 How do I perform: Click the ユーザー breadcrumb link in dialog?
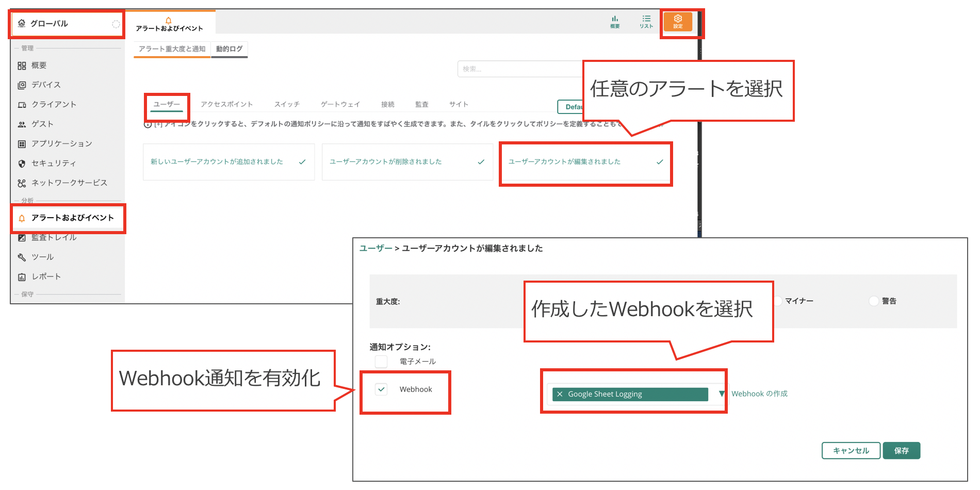point(376,249)
